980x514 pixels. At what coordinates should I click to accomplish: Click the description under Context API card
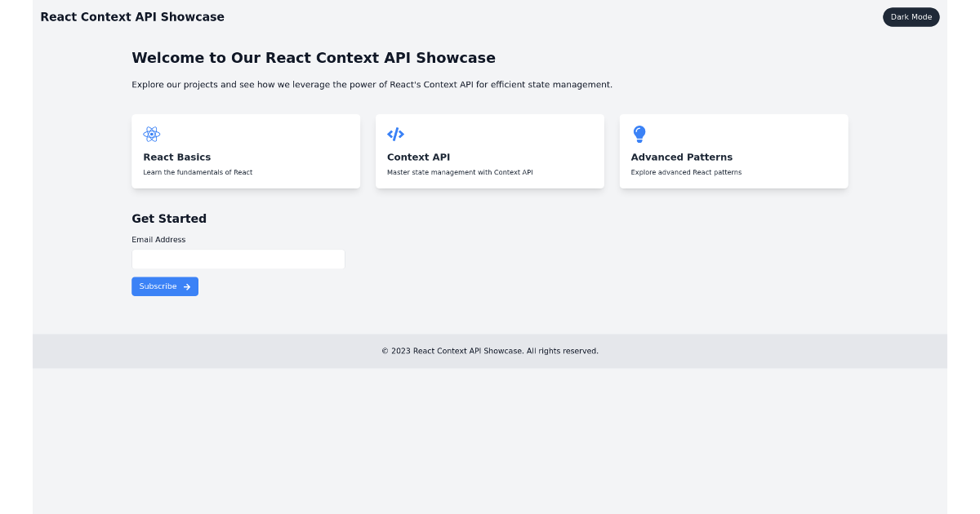tap(460, 172)
